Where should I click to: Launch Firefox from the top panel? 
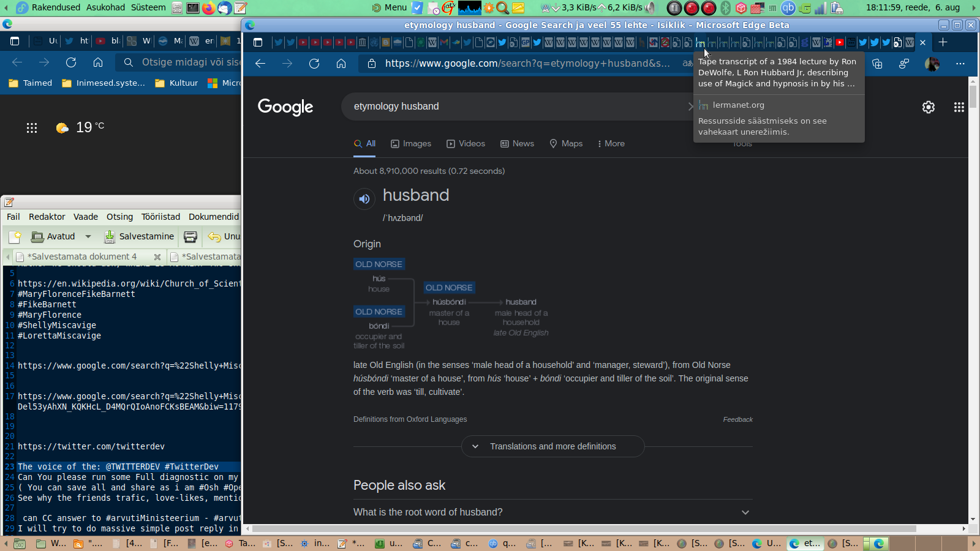click(209, 8)
